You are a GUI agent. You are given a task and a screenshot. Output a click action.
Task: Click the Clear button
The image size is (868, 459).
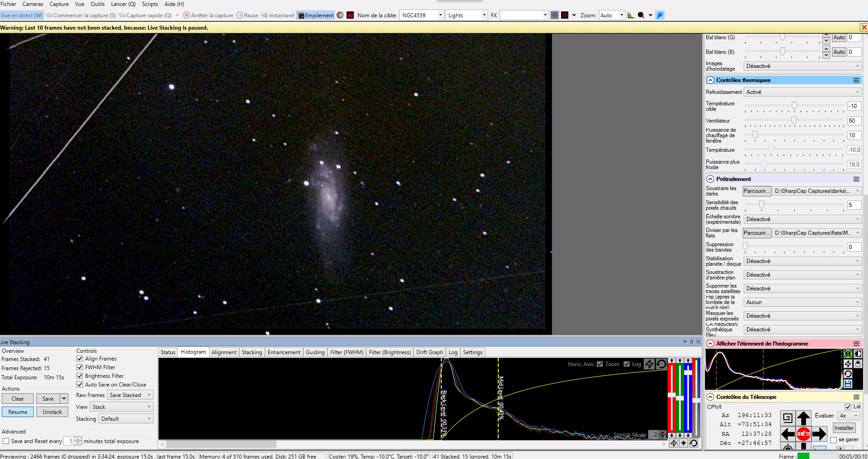18,398
